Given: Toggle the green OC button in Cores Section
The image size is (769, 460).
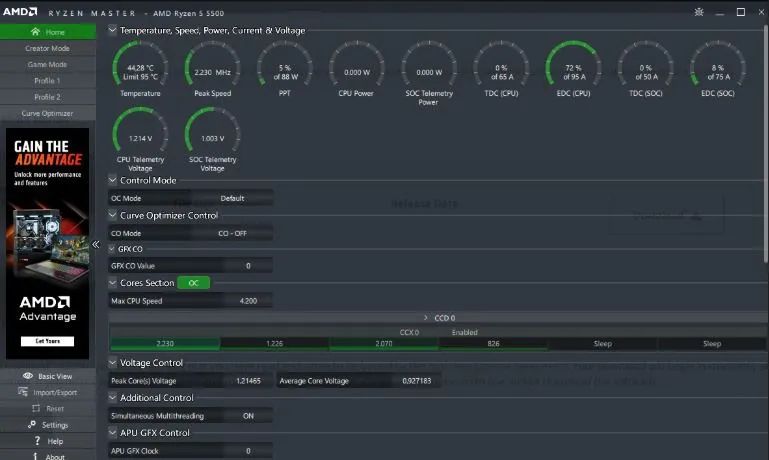Looking at the screenshot, I should pos(194,283).
